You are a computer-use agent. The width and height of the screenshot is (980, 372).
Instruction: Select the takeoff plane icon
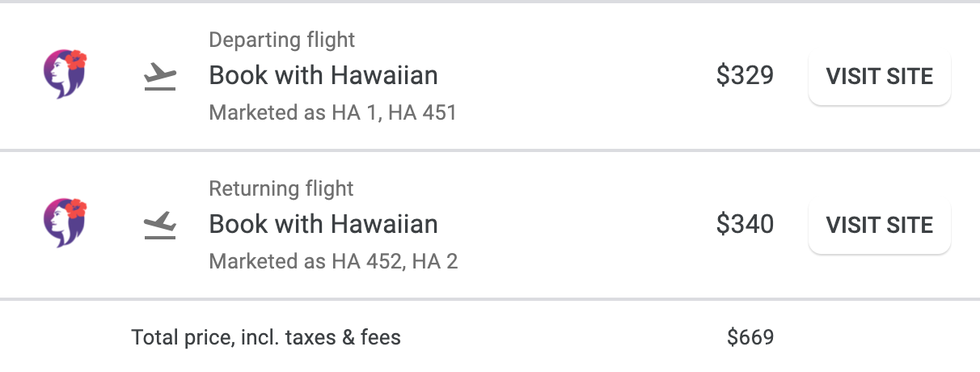160,77
